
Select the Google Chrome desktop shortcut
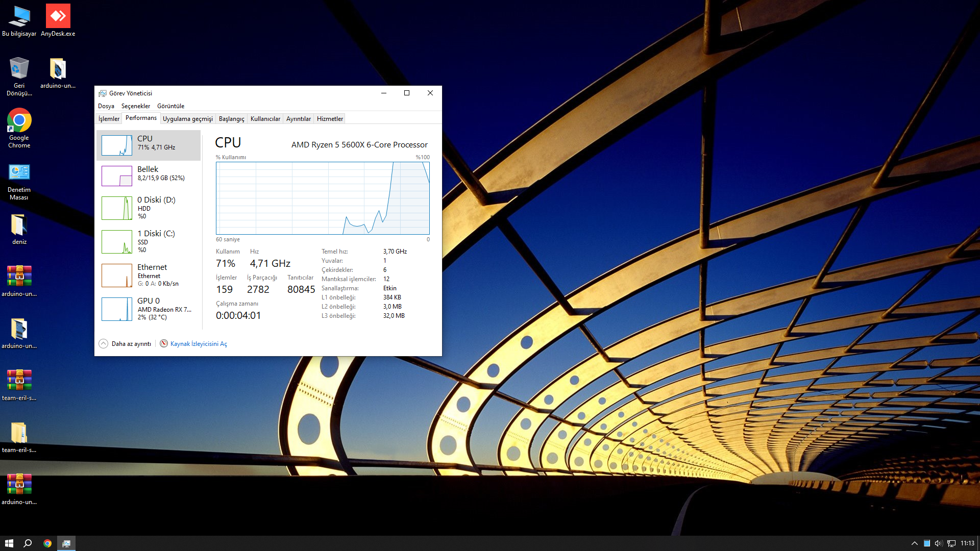[x=19, y=129]
